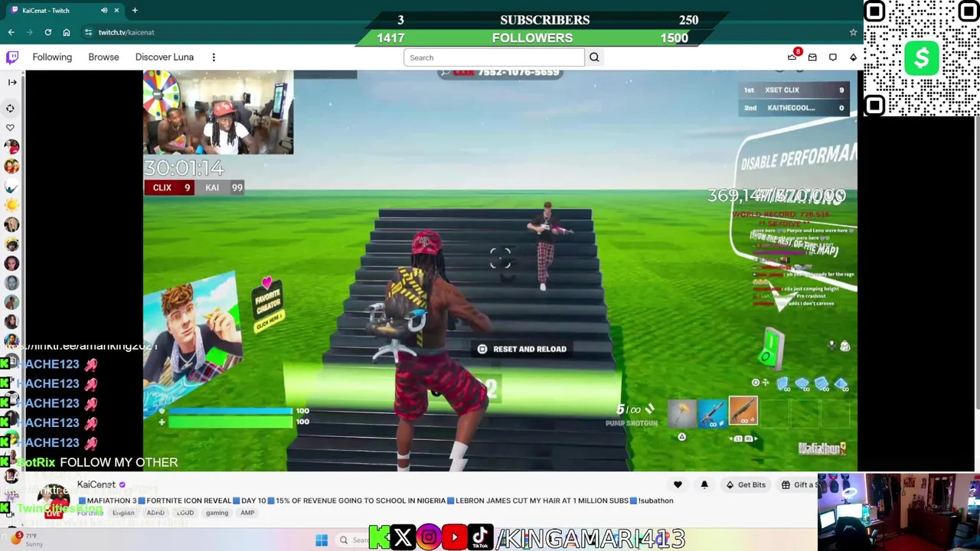Open the weather widget showing 71°F
The width and height of the screenshot is (980, 551).
[x=28, y=540]
